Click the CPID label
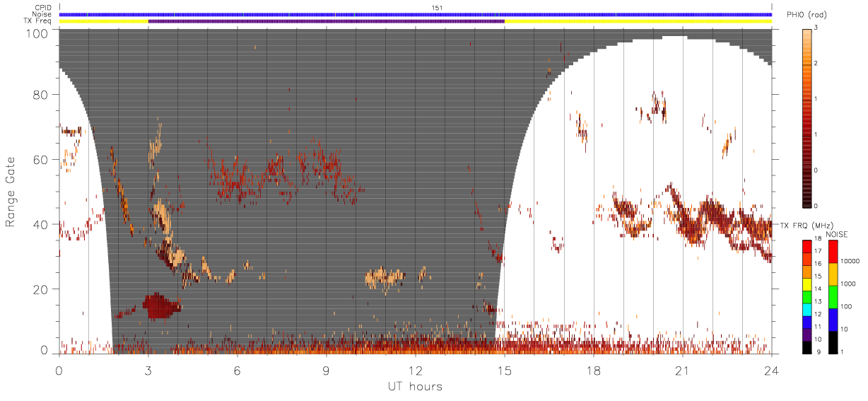 (x=44, y=8)
